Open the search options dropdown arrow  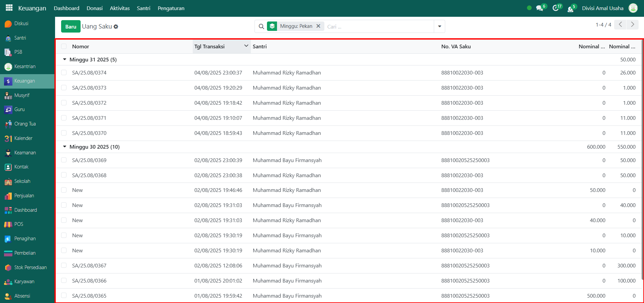[x=439, y=27]
